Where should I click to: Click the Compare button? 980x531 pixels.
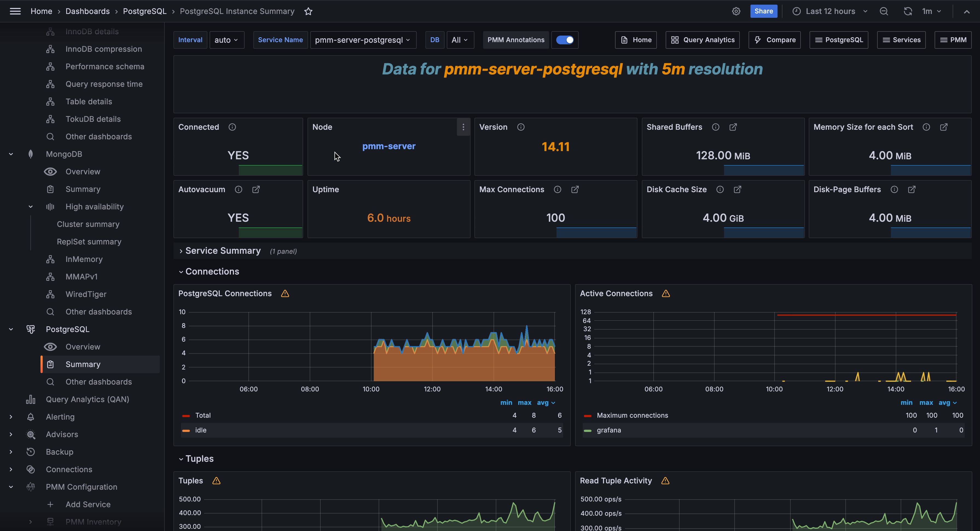[775, 40]
